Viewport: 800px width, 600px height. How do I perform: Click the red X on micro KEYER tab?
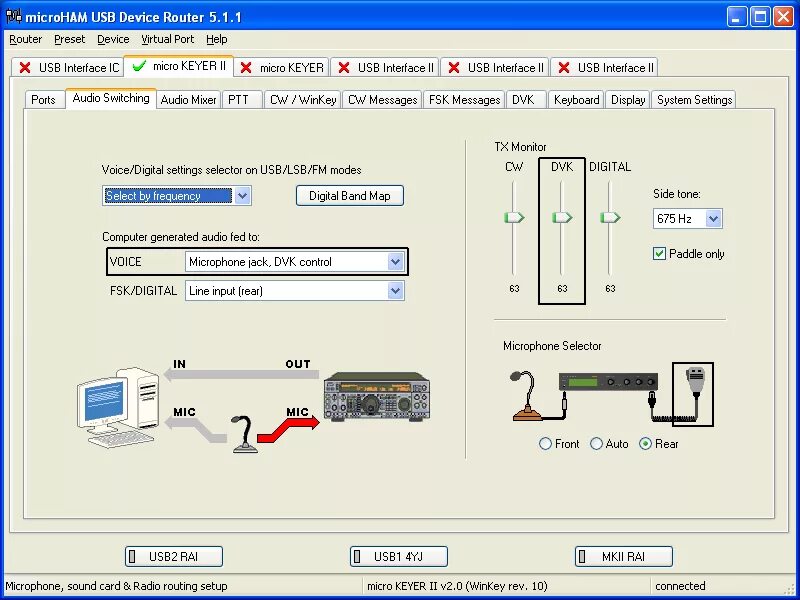pyautogui.click(x=245, y=67)
